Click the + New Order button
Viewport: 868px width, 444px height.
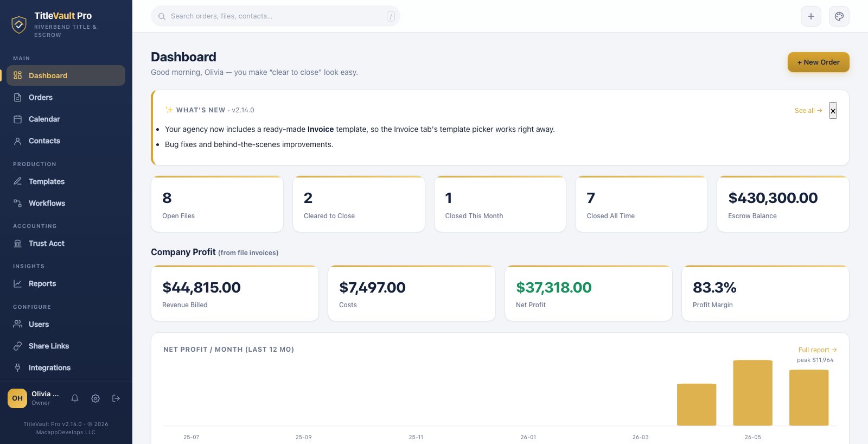(819, 62)
